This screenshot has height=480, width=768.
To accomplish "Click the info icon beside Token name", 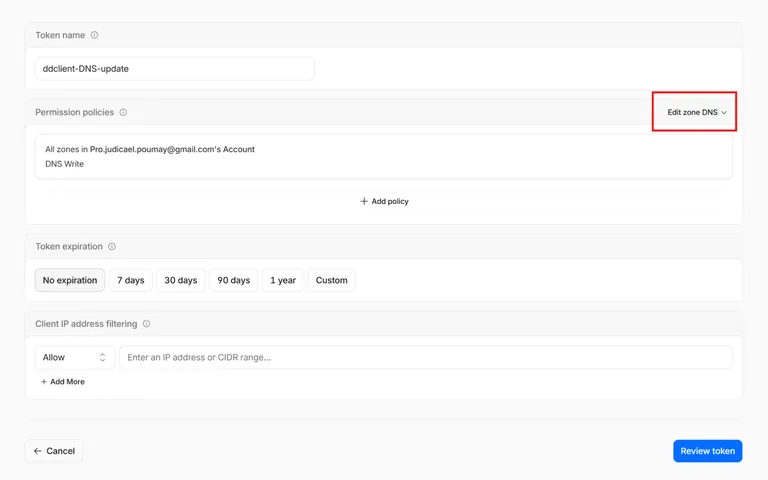I will 95,35.
